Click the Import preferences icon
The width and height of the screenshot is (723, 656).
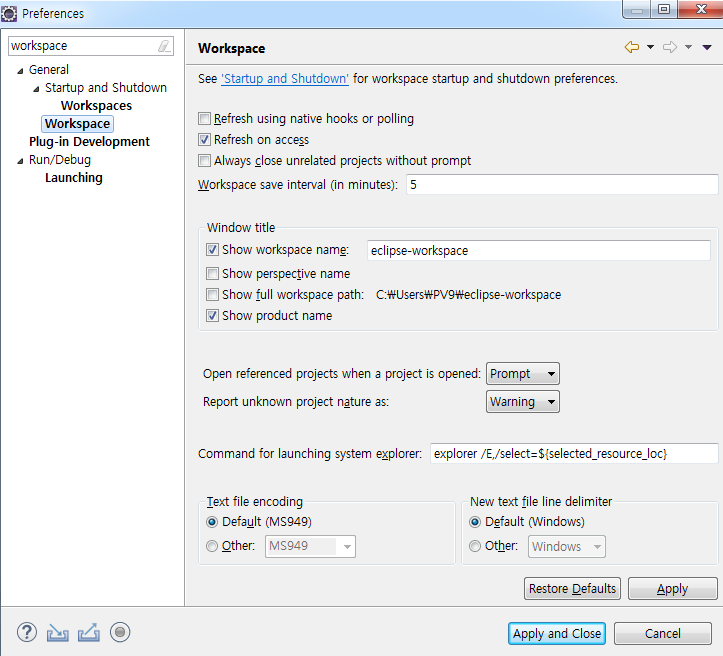[x=58, y=632]
